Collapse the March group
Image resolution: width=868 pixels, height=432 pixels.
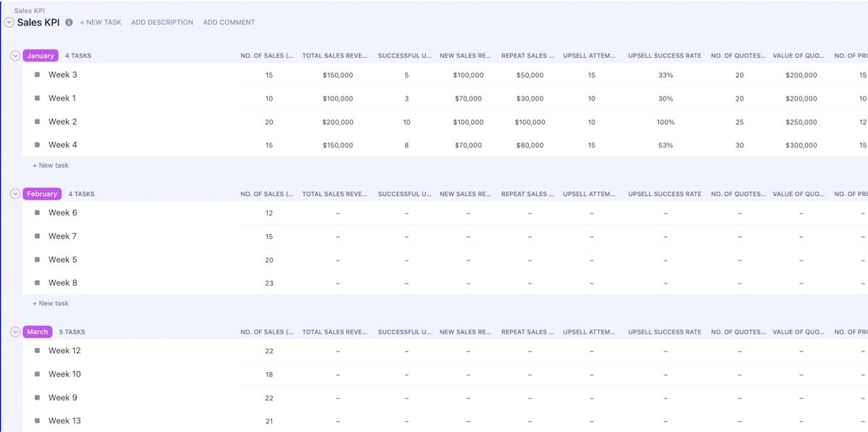point(15,332)
